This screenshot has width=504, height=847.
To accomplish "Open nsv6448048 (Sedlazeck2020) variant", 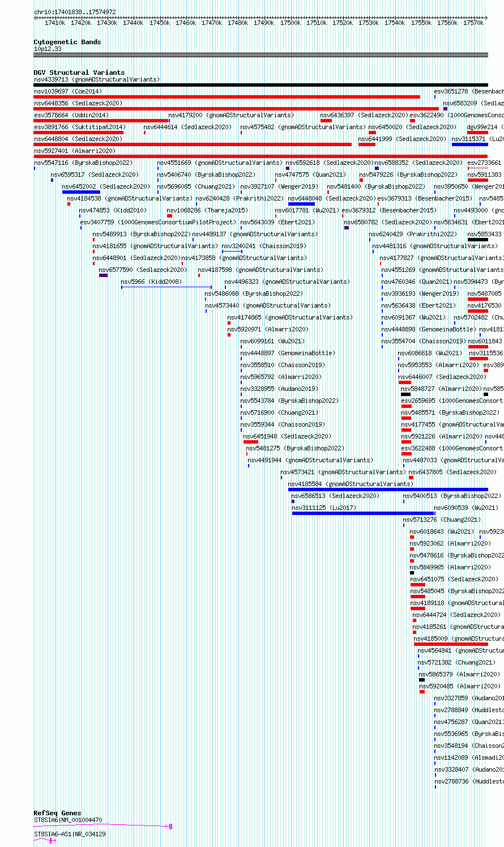I will point(332,198).
